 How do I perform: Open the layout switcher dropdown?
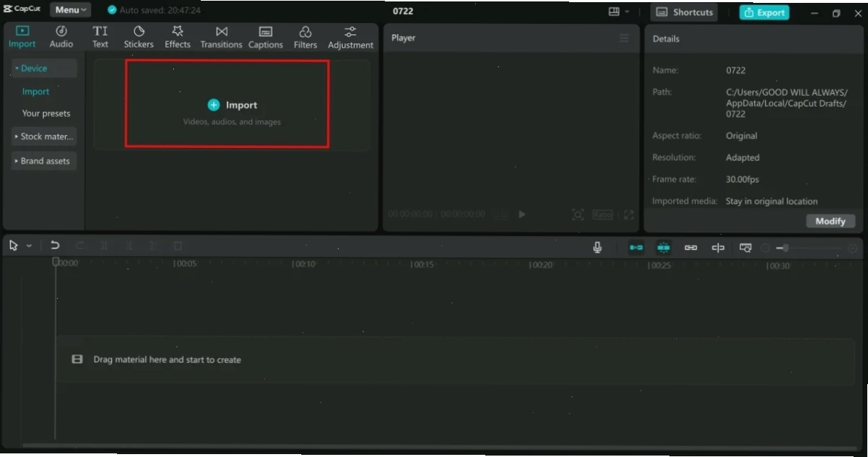pos(619,12)
